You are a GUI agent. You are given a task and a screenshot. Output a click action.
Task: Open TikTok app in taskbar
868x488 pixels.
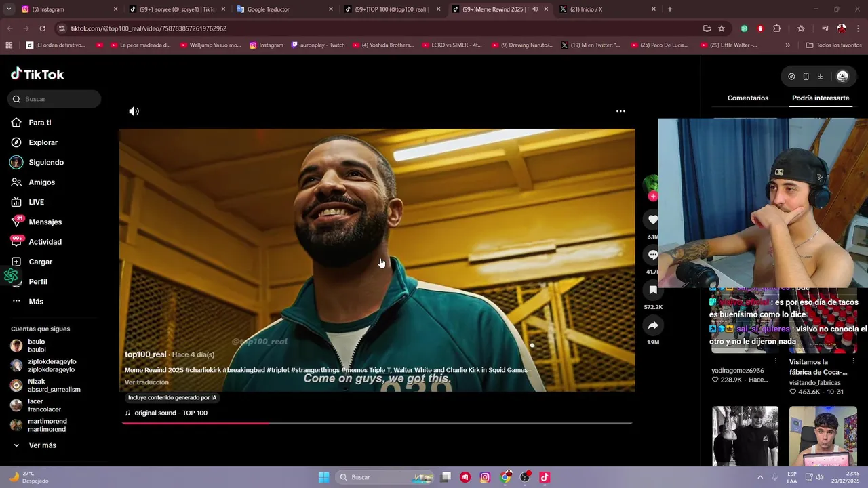pos(545,477)
